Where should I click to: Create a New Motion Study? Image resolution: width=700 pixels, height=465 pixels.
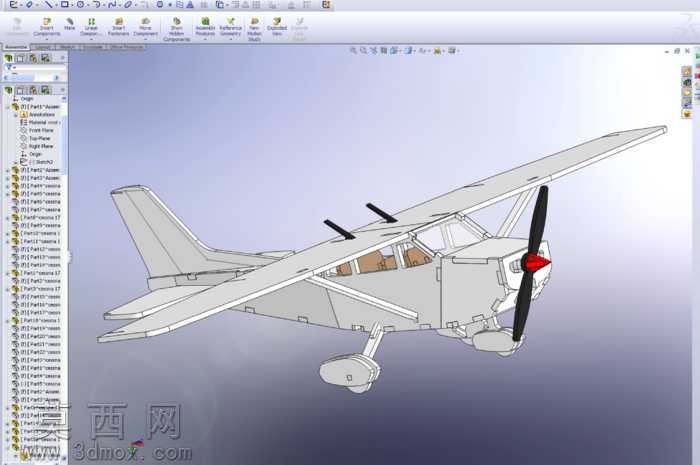tap(254, 29)
